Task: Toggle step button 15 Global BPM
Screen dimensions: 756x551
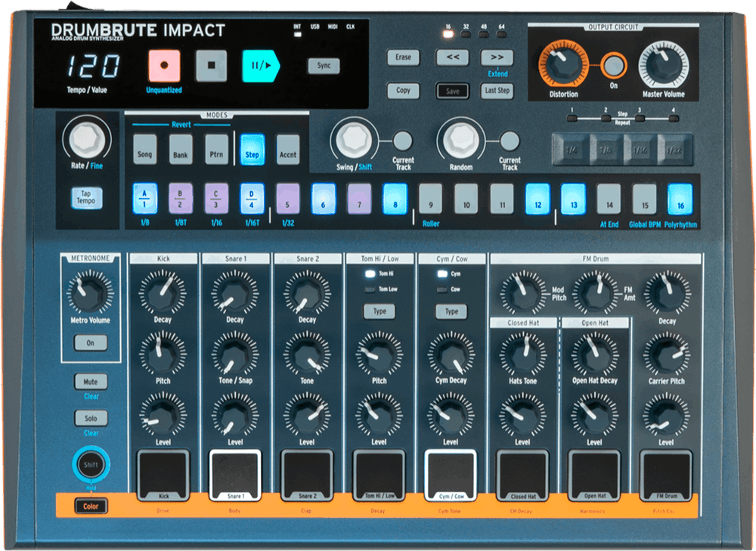Action: coord(645,198)
